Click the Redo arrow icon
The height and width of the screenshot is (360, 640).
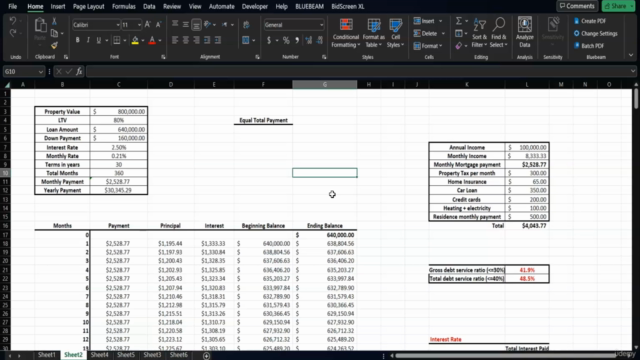point(13,33)
